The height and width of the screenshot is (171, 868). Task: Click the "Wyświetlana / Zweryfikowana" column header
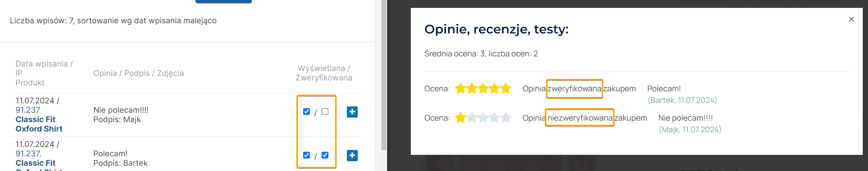click(324, 73)
